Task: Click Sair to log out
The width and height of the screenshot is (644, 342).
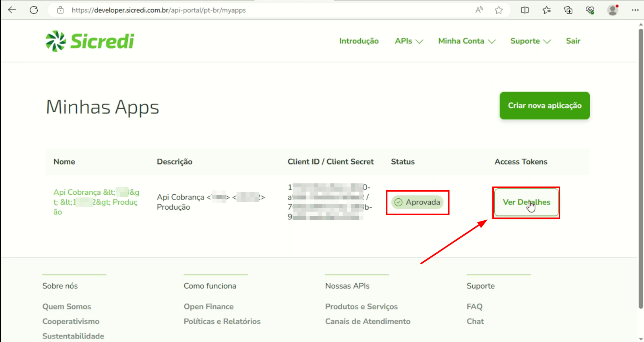Action: coord(573,41)
